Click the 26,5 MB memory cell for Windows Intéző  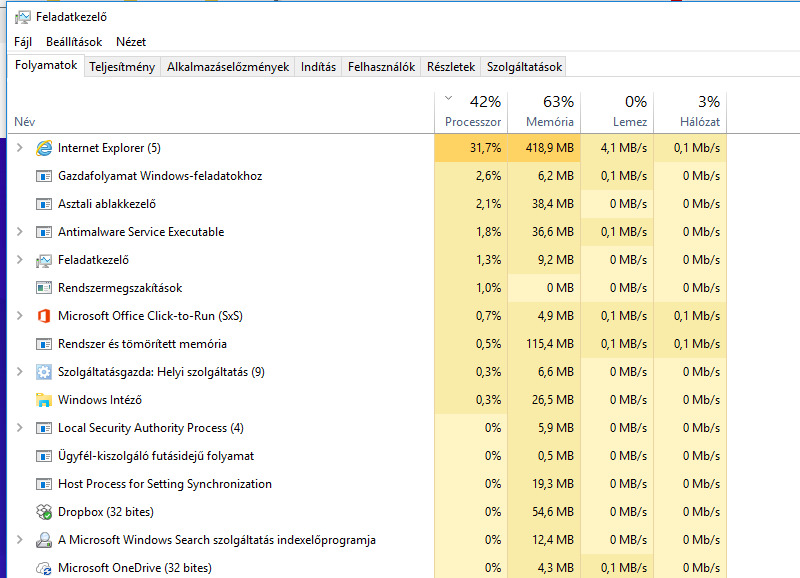(544, 400)
